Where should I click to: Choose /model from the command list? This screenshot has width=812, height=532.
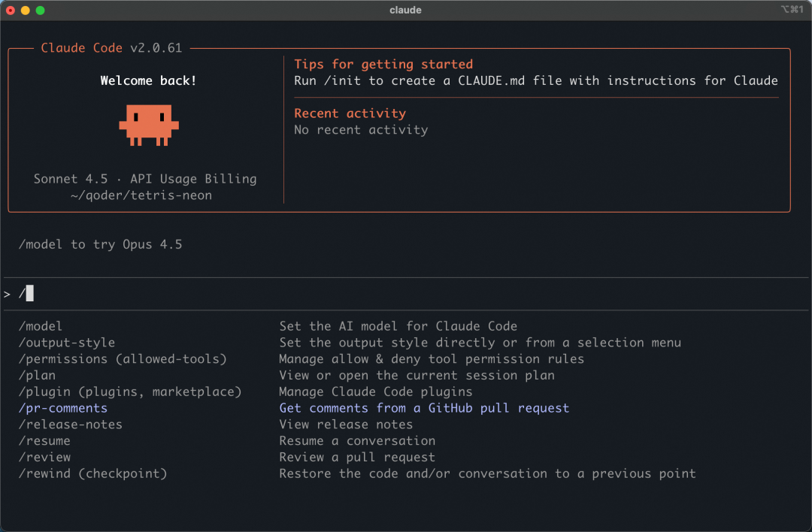(x=40, y=326)
